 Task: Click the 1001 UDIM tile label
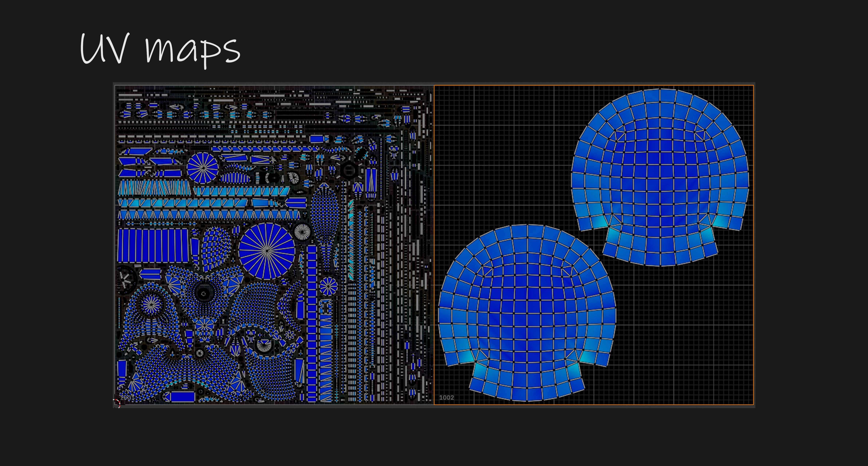(127, 398)
